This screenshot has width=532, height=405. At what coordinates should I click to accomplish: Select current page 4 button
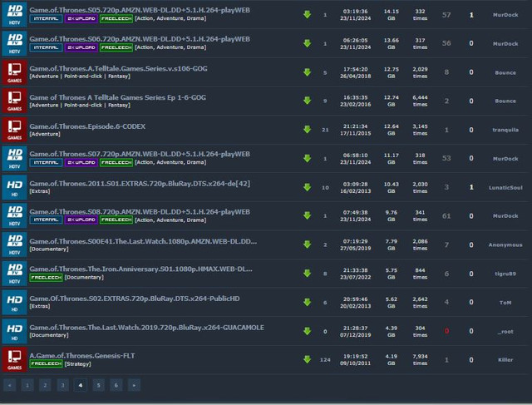81,385
